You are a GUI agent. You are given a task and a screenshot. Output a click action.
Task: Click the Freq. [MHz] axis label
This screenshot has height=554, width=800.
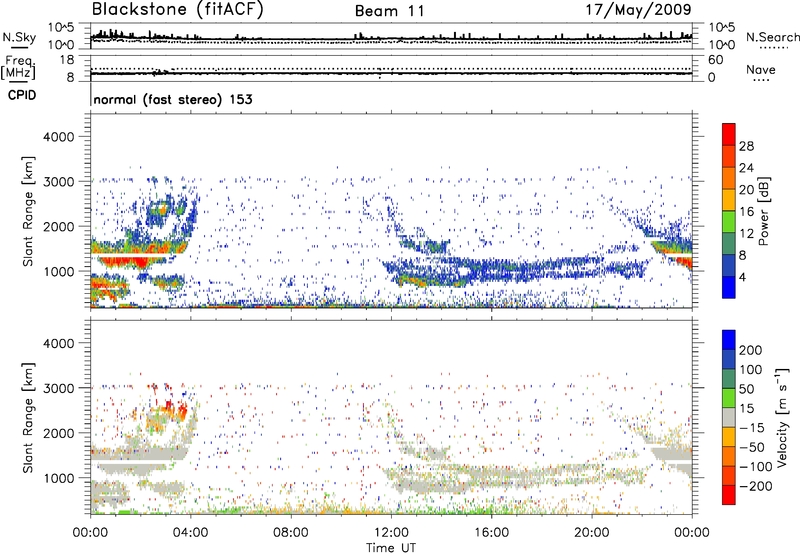18,67
